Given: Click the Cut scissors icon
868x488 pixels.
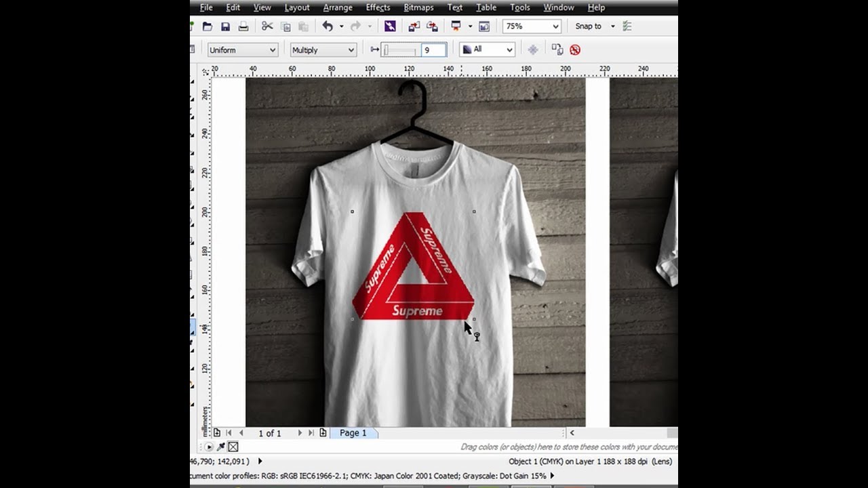Looking at the screenshot, I should pyautogui.click(x=267, y=26).
